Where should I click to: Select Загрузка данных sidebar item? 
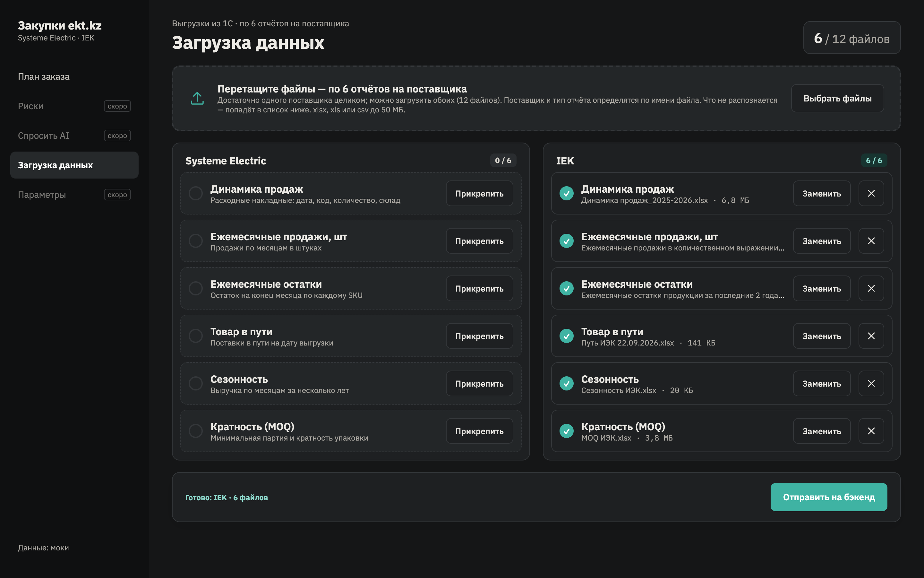(74, 165)
